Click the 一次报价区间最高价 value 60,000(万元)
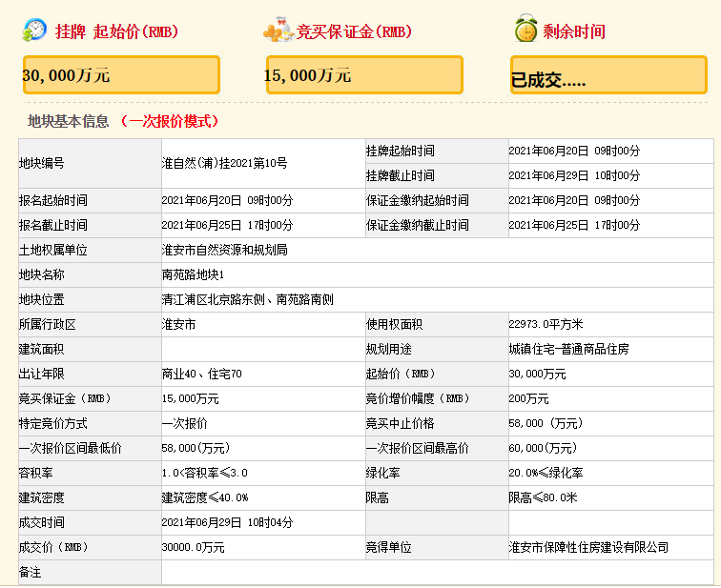This screenshot has height=588, width=721. [543, 448]
